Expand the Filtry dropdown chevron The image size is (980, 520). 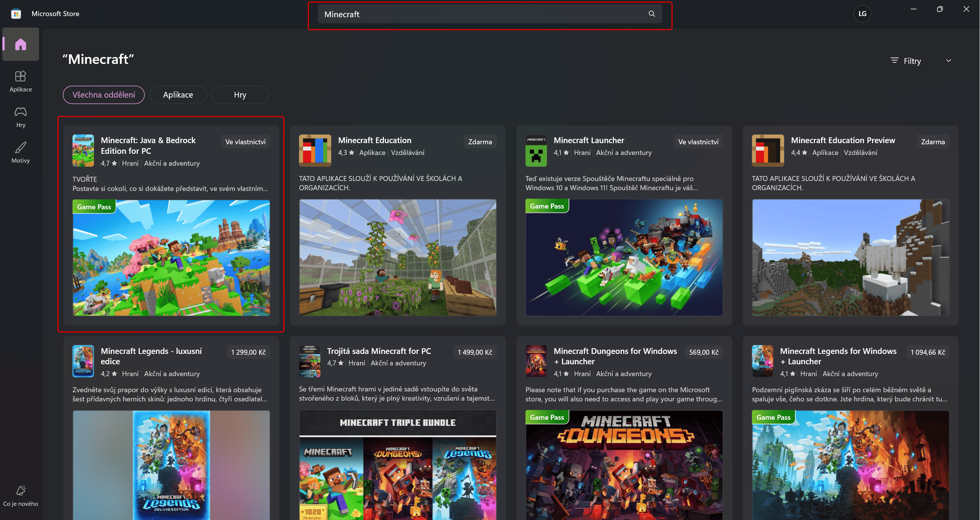coord(949,60)
